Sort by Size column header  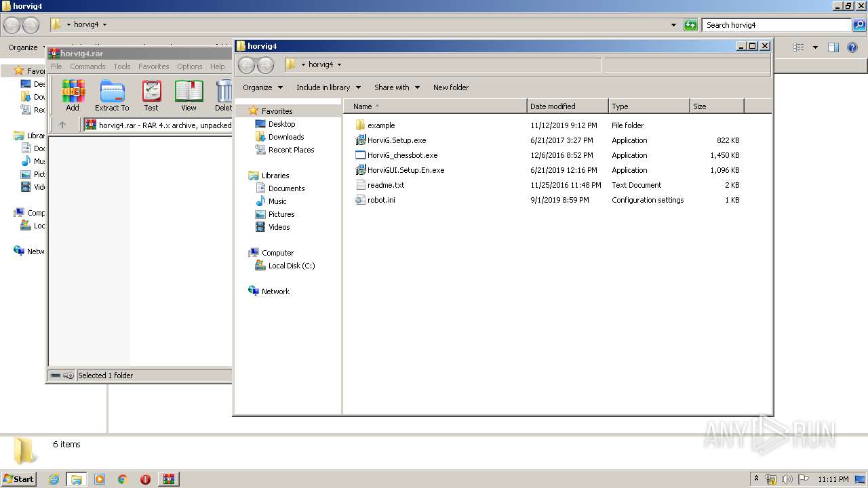(717, 106)
